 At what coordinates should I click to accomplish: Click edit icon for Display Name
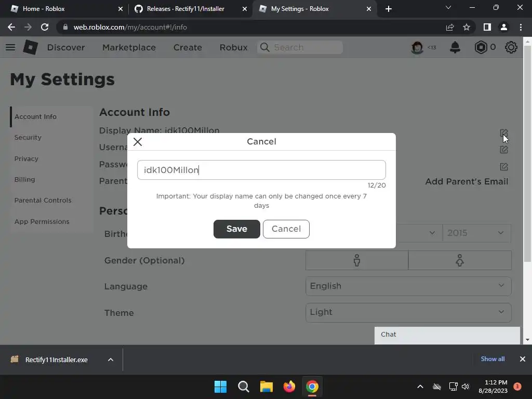click(x=504, y=132)
